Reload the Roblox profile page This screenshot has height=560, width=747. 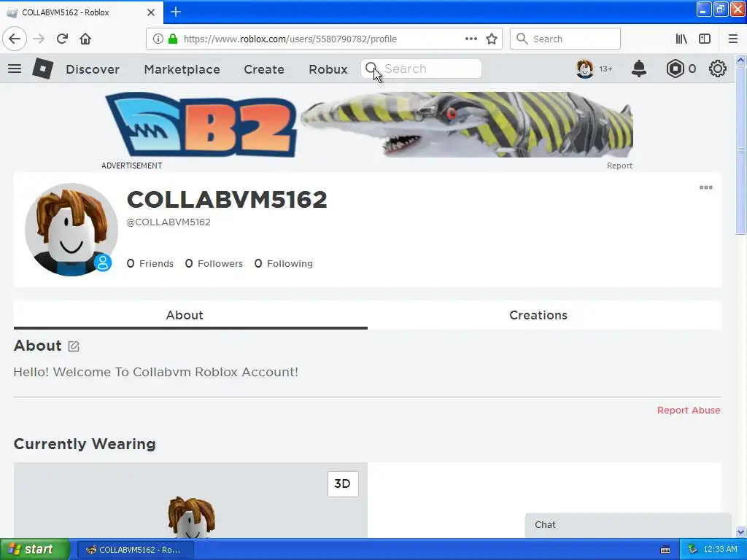click(x=62, y=39)
